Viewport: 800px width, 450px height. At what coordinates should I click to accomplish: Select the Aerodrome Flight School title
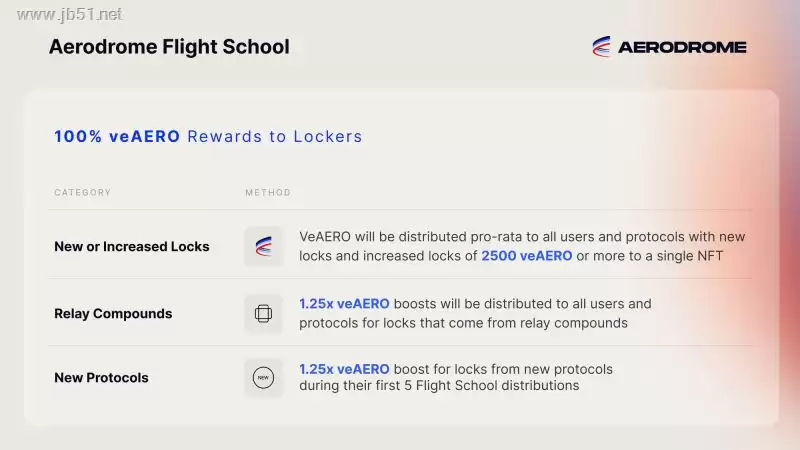[169, 47]
